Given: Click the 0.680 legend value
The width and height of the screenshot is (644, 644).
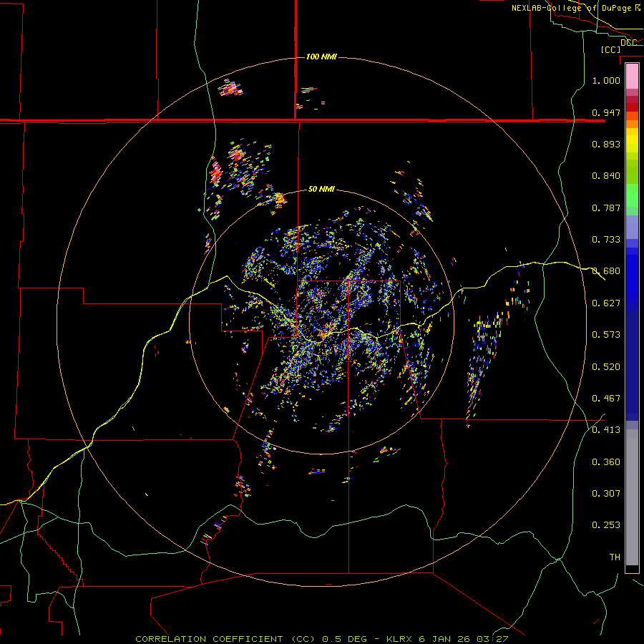Looking at the screenshot, I should (606, 271).
